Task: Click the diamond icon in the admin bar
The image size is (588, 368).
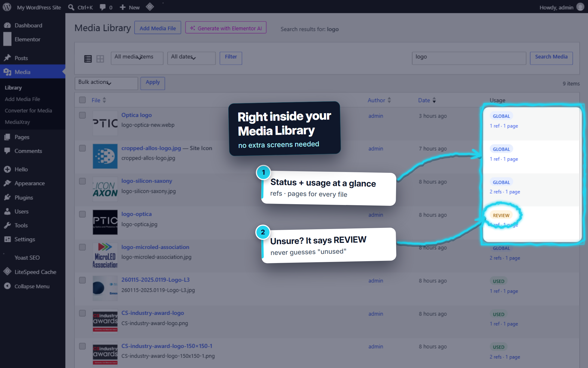Action: tap(150, 7)
